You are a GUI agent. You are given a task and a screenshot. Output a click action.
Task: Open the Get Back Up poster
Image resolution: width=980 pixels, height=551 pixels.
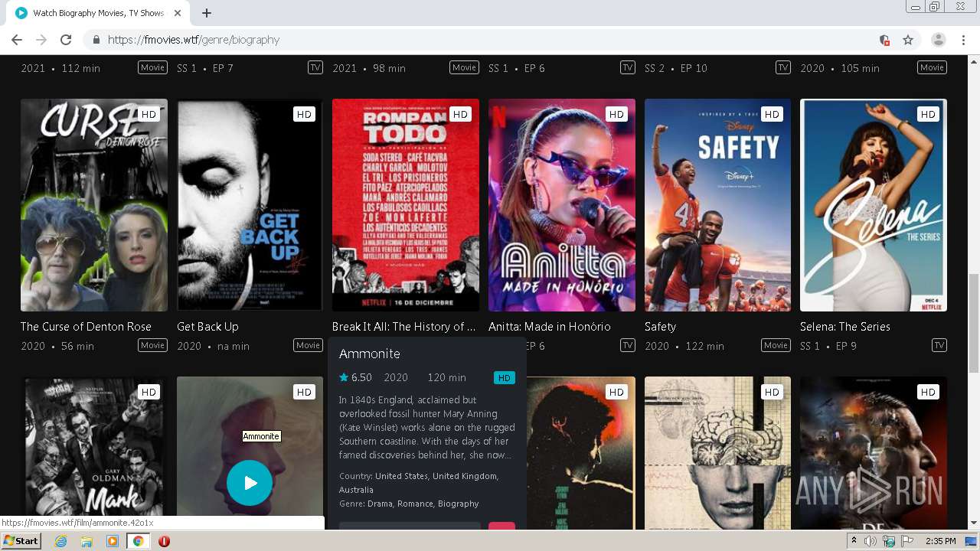click(250, 205)
